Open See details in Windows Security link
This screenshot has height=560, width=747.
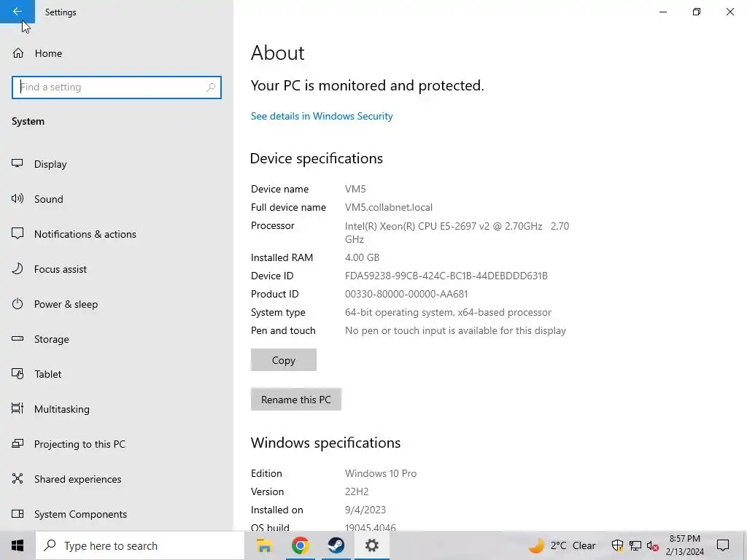[322, 116]
